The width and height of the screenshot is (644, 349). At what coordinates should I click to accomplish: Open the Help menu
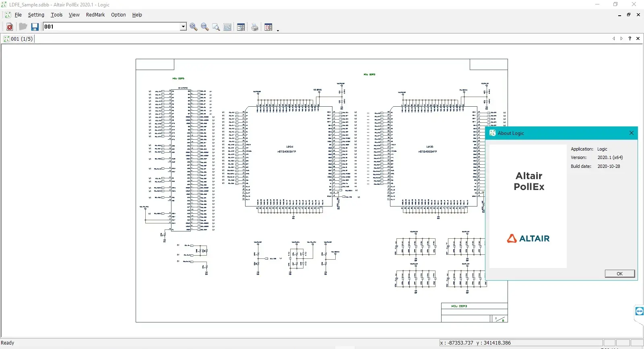137,15
